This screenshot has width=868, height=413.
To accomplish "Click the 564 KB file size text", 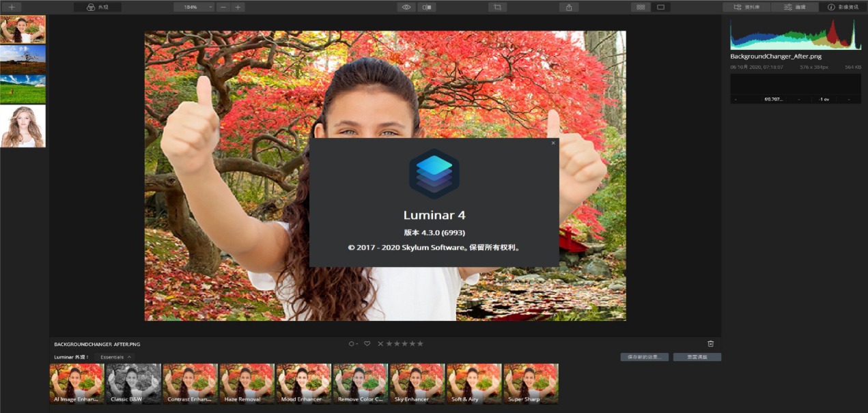I will tap(853, 68).
